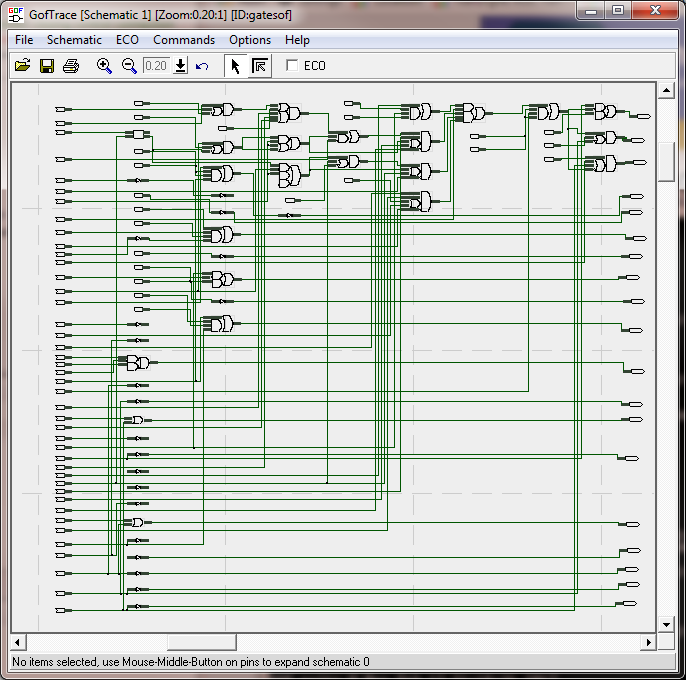Viewport: 686px width, 680px height.
Task: Save schematic with the floppy disk icon
Action: point(47,66)
